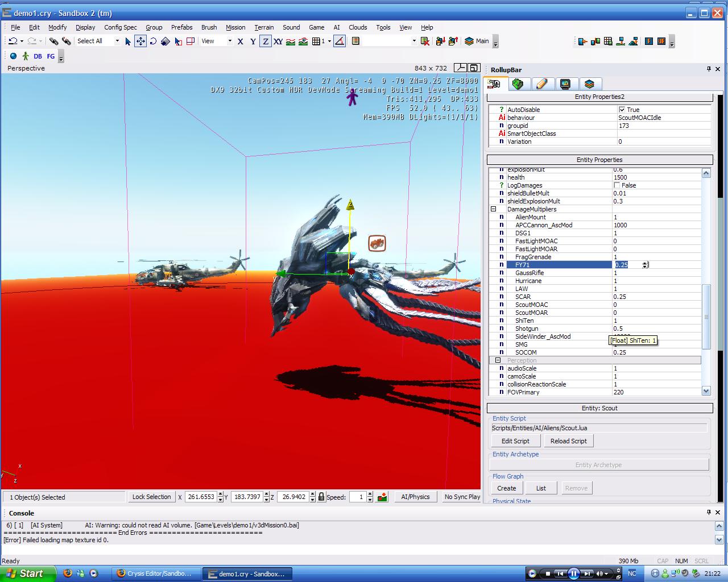Screen dimensions: 728x582
Task: Select the health property value 1500
Action: pyautogui.click(x=657, y=177)
